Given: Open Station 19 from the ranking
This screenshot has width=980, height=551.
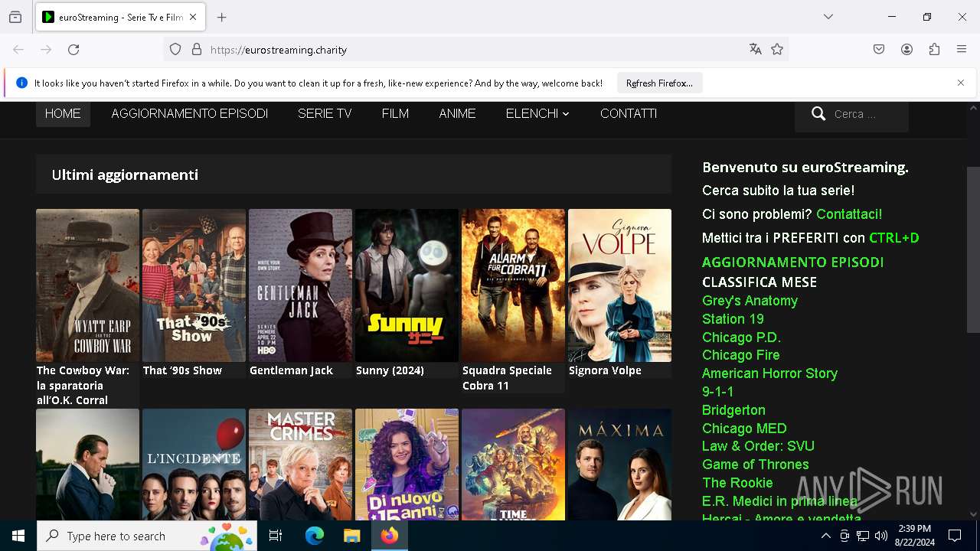Looking at the screenshot, I should coord(733,319).
